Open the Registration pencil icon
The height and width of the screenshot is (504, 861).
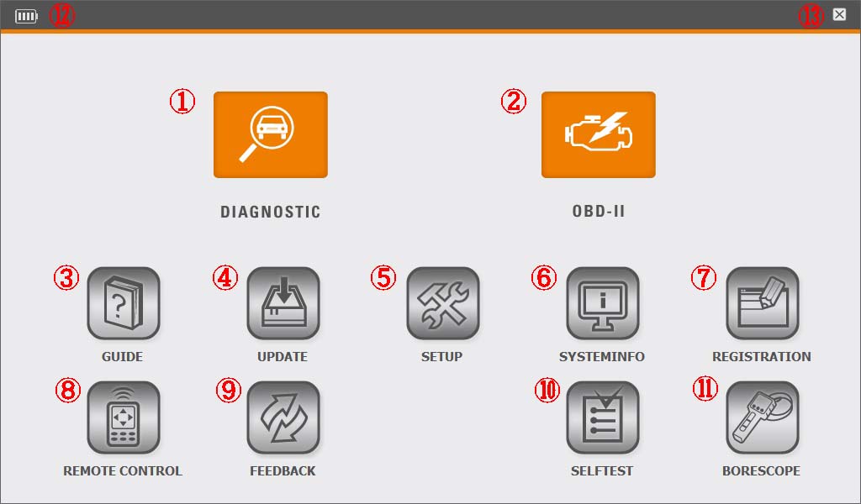click(763, 303)
